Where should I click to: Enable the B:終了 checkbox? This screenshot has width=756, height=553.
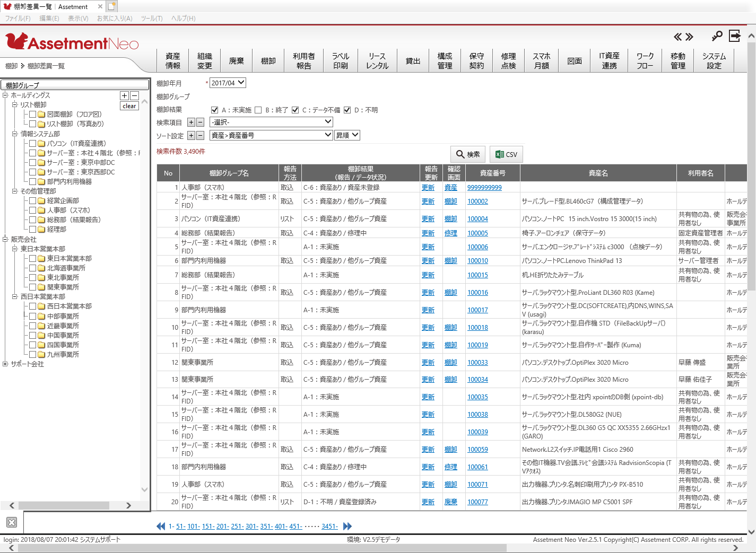point(258,110)
